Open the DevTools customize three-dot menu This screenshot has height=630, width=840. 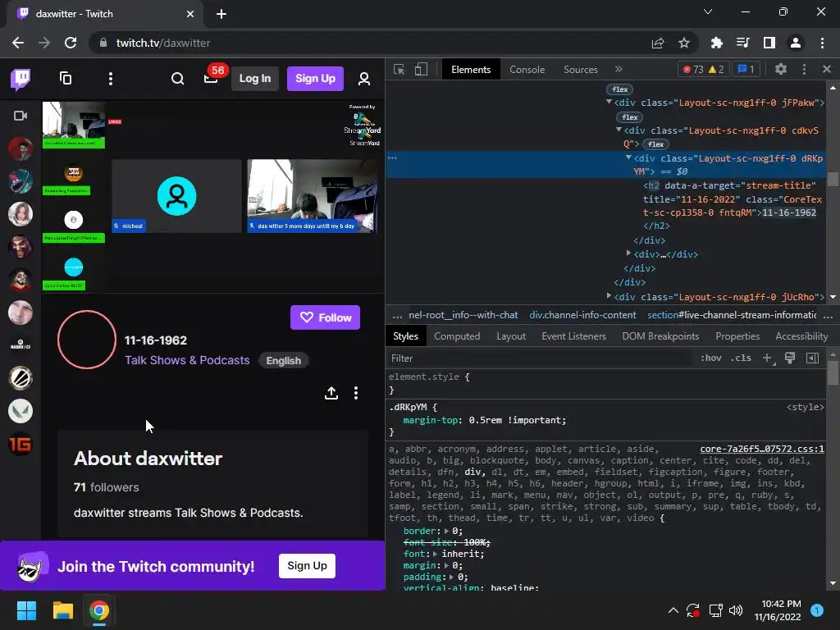pyautogui.click(x=804, y=69)
